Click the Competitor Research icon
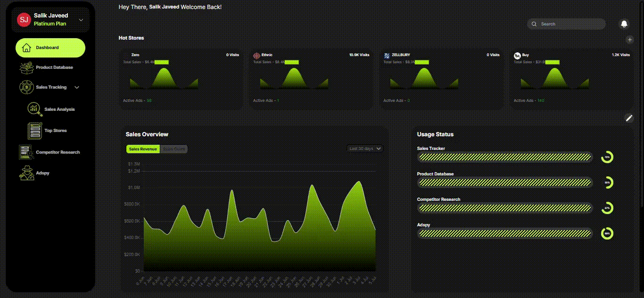Image resolution: width=644 pixels, height=298 pixels. [x=26, y=152]
